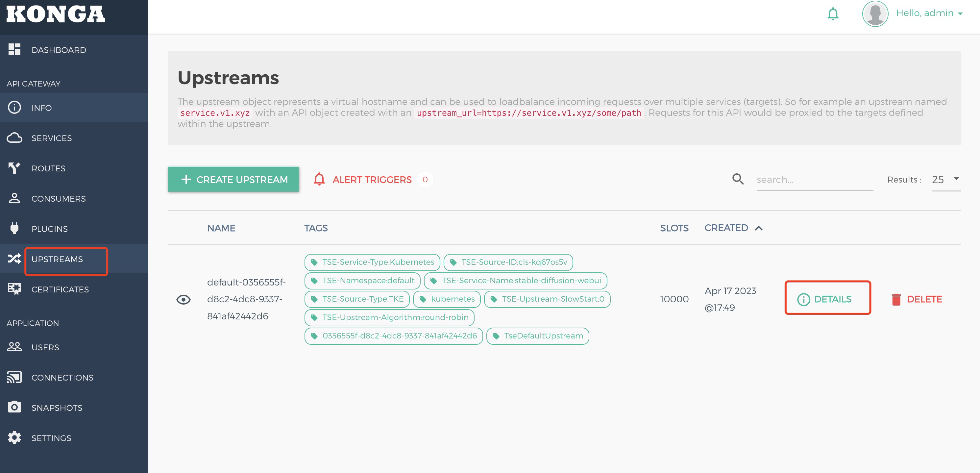Click the search magnifier icon

(738, 179)
